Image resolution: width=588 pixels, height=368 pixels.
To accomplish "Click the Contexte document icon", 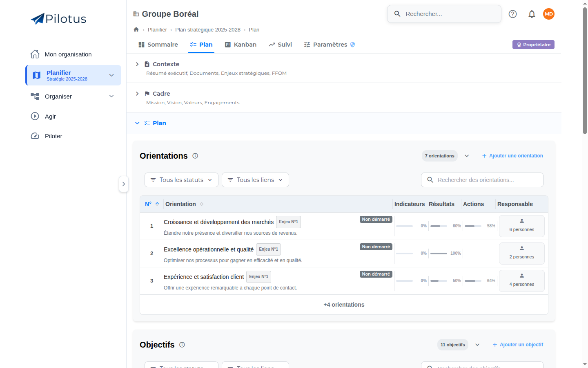I will pos(147,64).
